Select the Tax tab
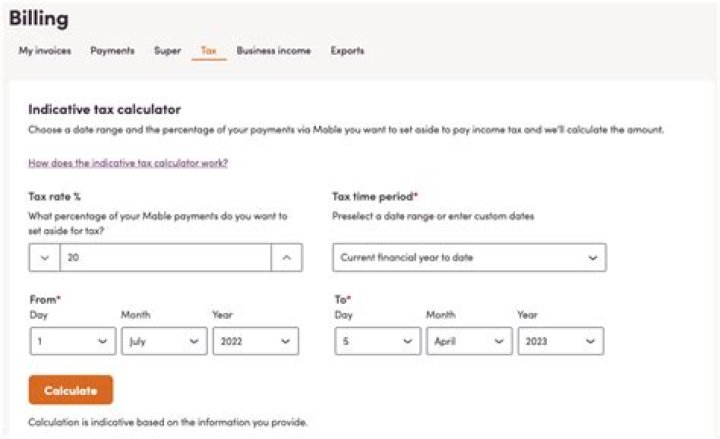Image resolution: width=720 pixels, height=439 pixels. 208,50
